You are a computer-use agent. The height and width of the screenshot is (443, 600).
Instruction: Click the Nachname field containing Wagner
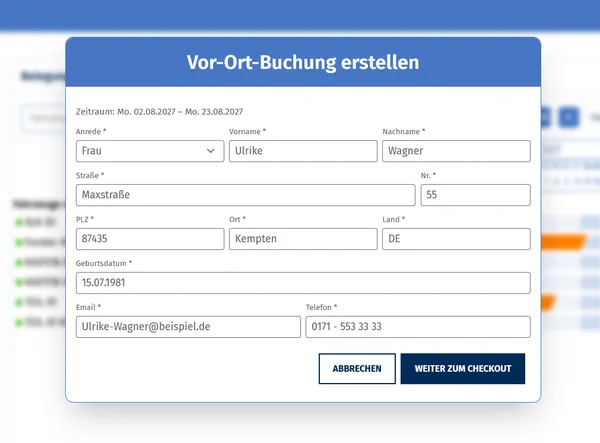(x=456, y=151)
